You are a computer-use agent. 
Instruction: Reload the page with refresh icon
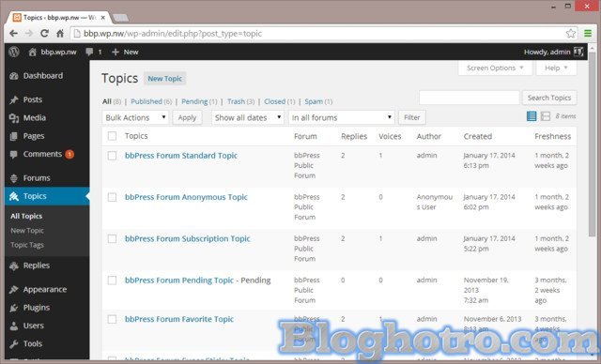tap(44, 33)
